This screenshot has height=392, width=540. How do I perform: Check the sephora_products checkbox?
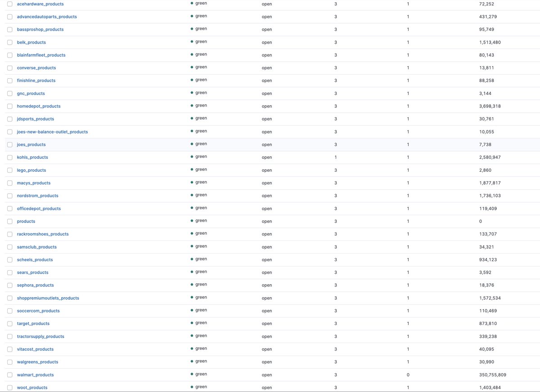[10, 285]
